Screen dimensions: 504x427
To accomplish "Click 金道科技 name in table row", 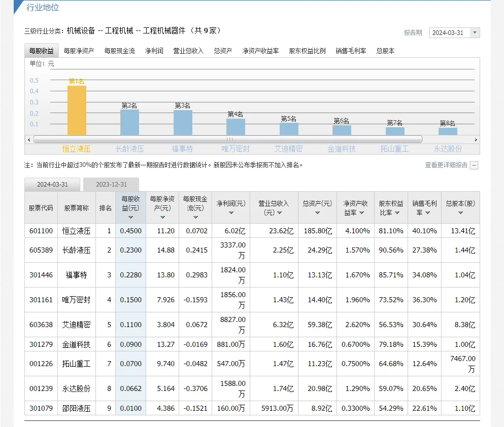I will click(x=77, y=344).
